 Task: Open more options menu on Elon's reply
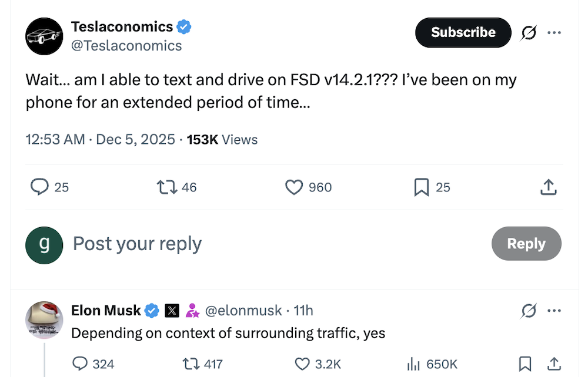click(x=554, y=311)
